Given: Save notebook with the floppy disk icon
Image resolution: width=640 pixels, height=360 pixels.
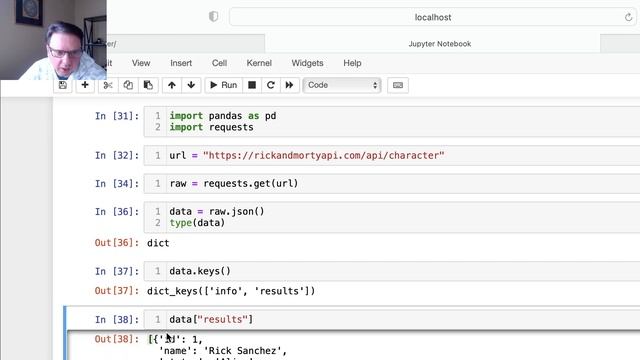Looking at the screenshot, I should point(63,85).
